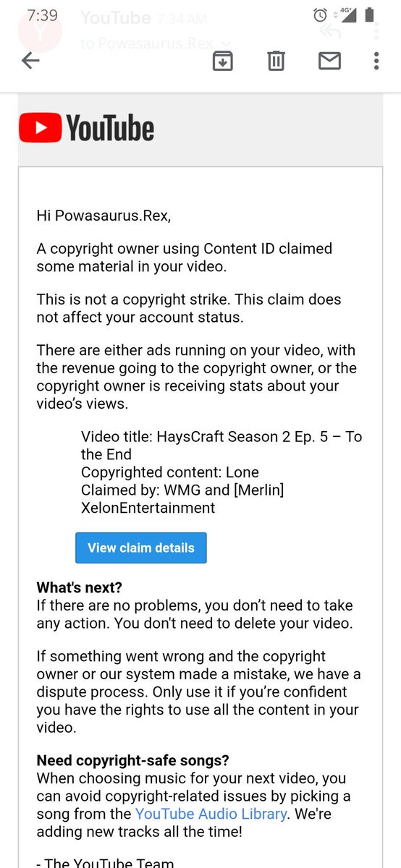Screen dimensions: 401x868
Task: Tap the Hi Powasaurus.Rex greeting line
Action: click(104, 216)
